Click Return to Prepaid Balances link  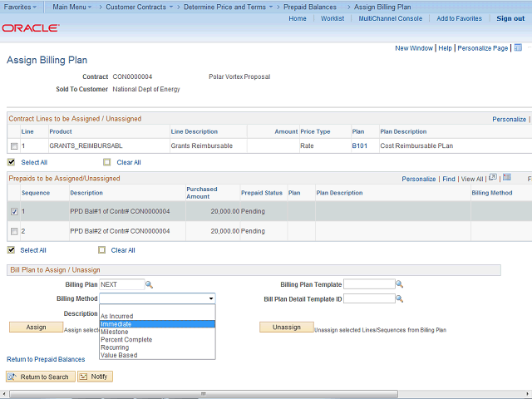pyautogui.click(x=46, y=359)
